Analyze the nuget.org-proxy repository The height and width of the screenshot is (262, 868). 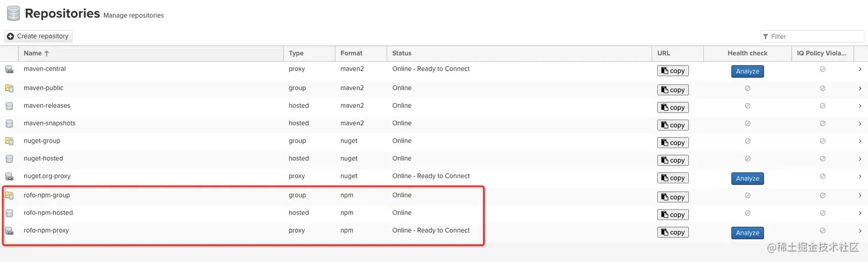(x=747, y=179)
